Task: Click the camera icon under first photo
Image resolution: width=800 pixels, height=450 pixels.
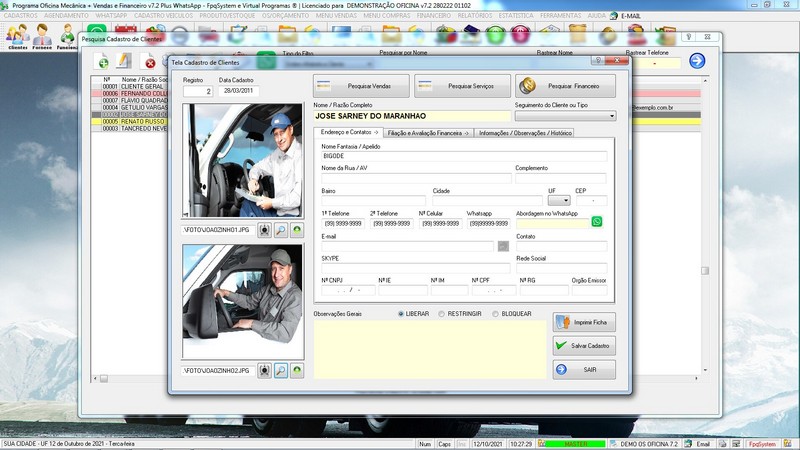Action: click(264, 229)
